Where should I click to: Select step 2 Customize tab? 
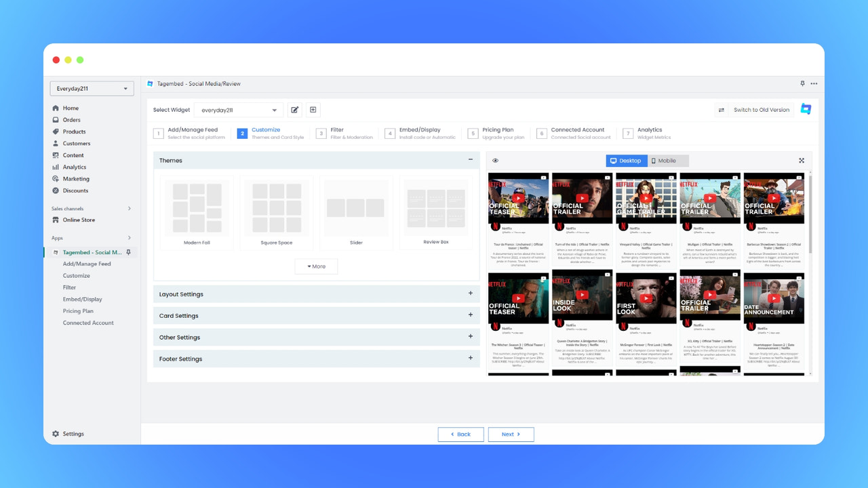tap(271, 133)
